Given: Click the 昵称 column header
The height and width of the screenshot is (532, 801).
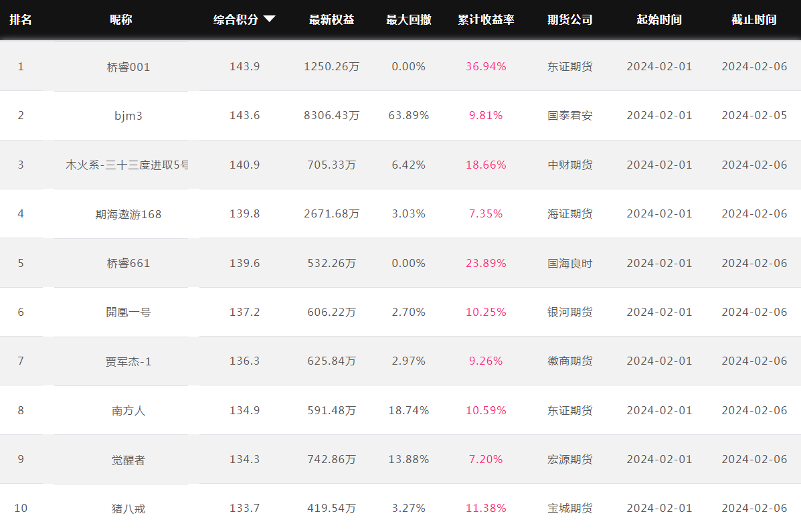Looking at the screenshot, I should pos(121,19).
